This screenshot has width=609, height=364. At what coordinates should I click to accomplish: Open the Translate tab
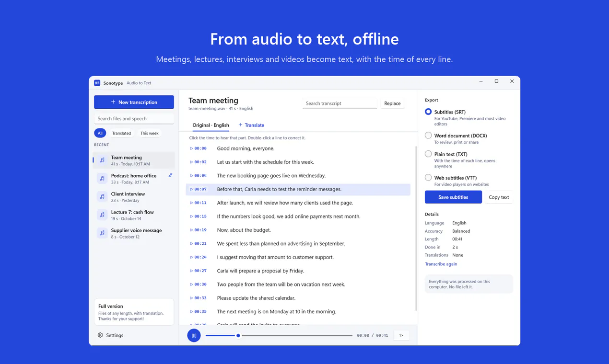pos(251,125)
